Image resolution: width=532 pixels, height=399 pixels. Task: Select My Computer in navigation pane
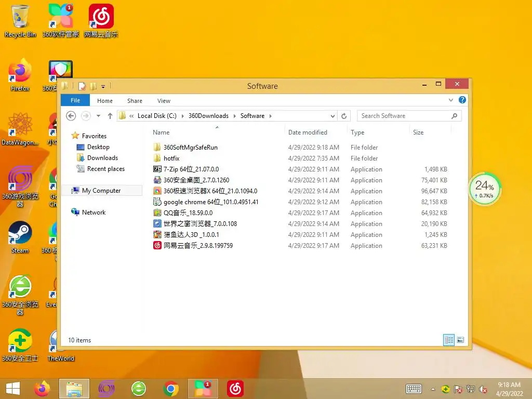click(x=101, y=191)
